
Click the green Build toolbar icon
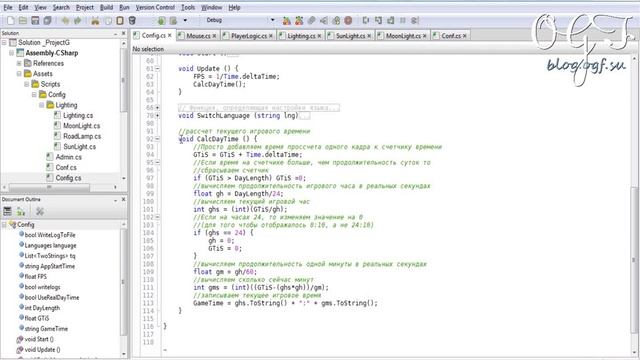coord(162,20)
